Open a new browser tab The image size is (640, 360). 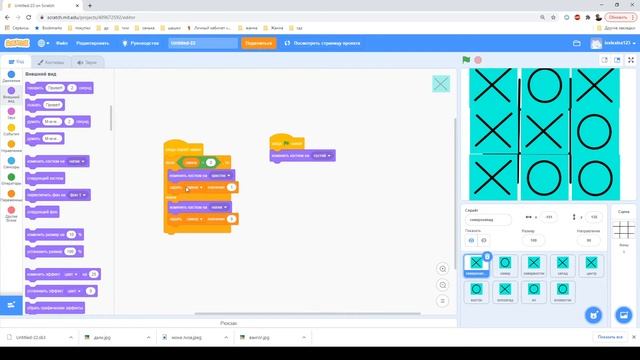(90, 5)
